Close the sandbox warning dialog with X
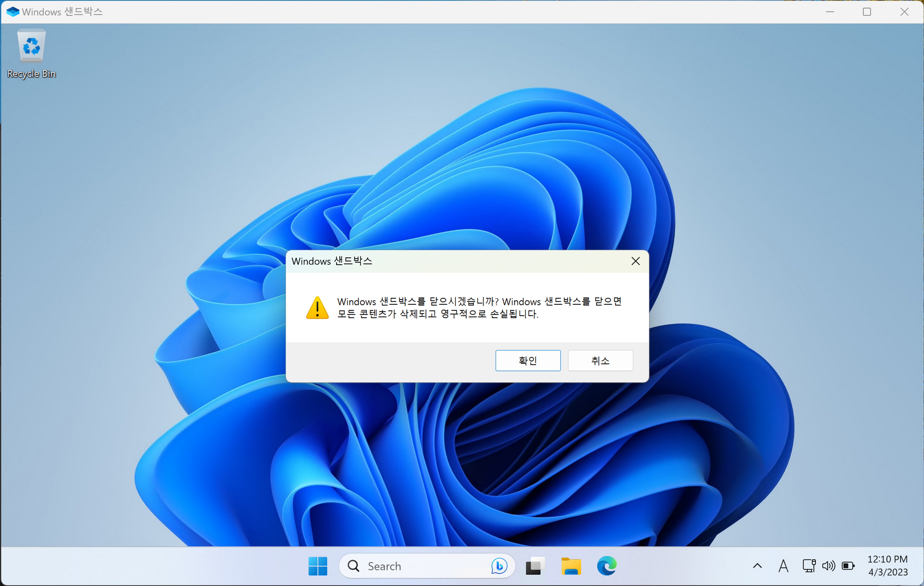924x586 pixels. click(636, 261)
